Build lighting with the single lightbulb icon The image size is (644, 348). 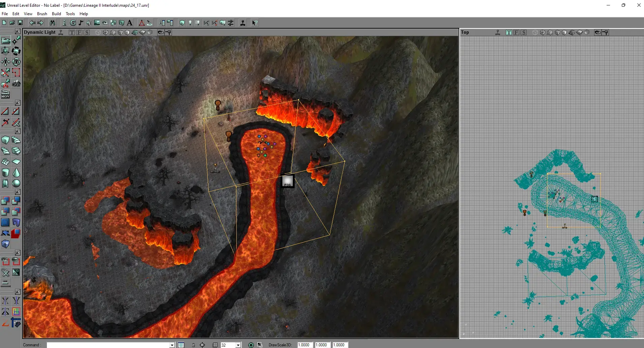coord(190,23)
